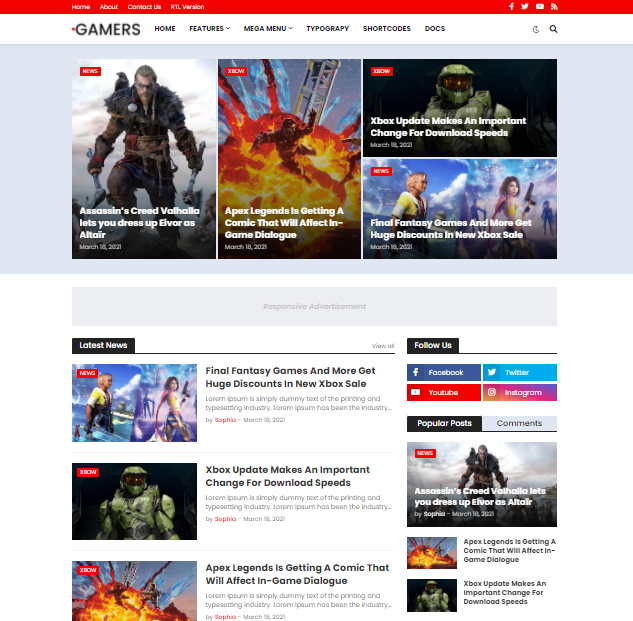Open the Apex Legends comic hero headline

[x=284, y=222]
